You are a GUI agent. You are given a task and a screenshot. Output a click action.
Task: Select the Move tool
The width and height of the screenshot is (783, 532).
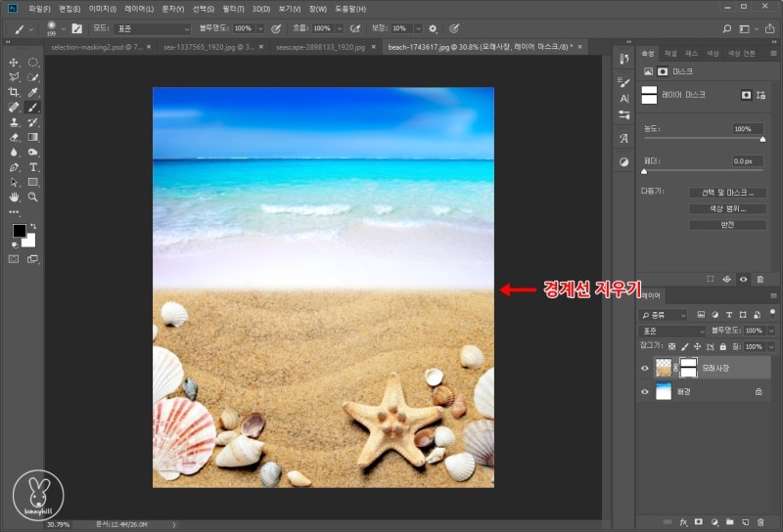(14, 62)
